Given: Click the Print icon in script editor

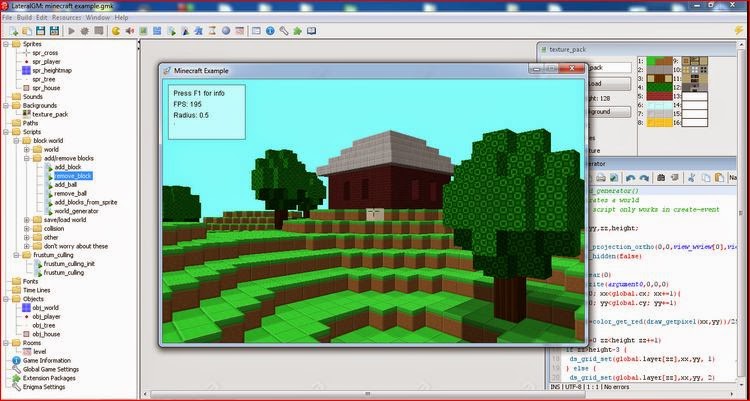Looking at the screenshot, I should tap(601, 178).
